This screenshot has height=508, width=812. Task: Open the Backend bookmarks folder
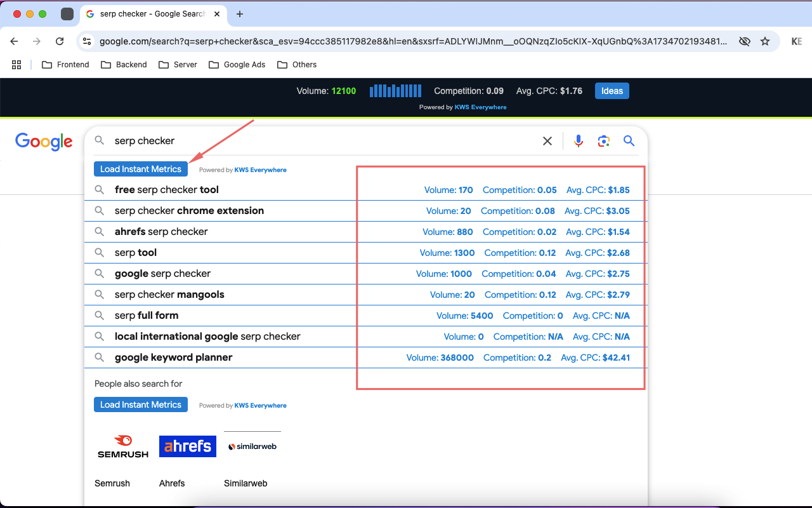tap(124, 65)
